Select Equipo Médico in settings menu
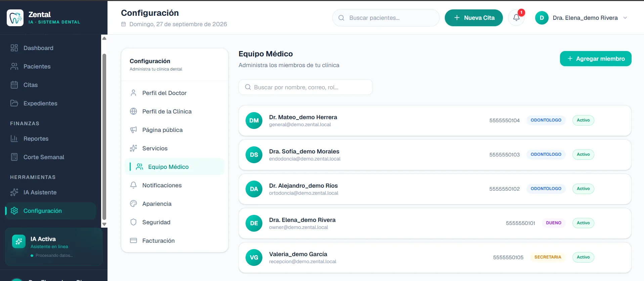Viewport: 644px width, 281px height. pos(174,167)
